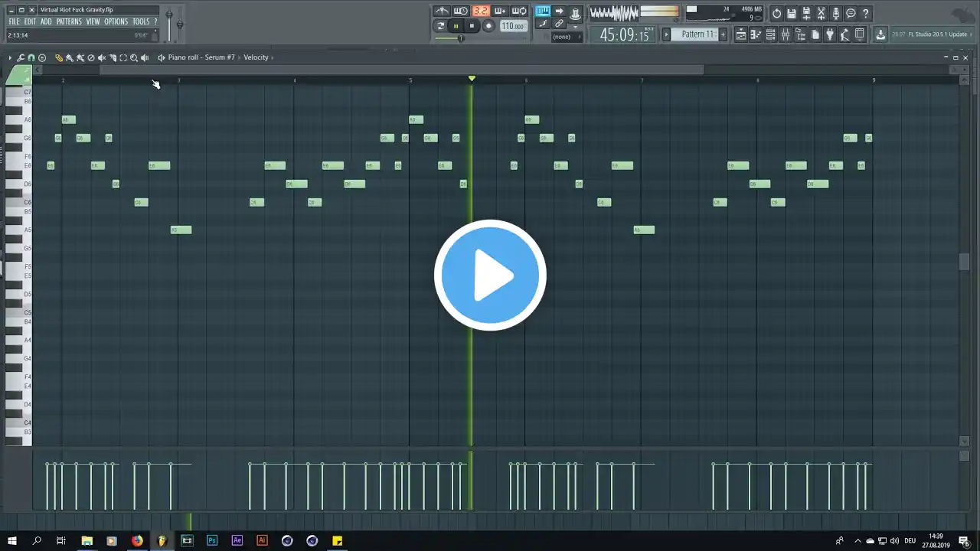Open the EDIT menu
This screenshot has width=980, height=551.
tap(30, 22)
